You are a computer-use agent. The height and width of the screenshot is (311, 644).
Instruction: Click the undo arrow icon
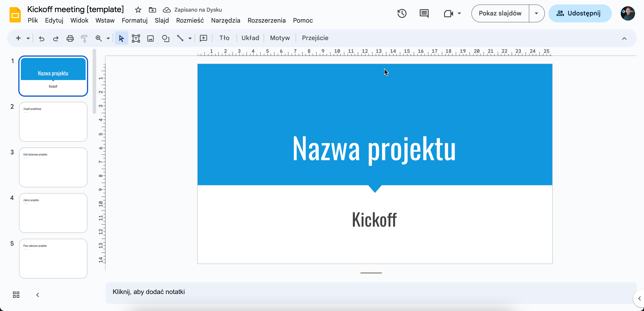tap(42, 38)
